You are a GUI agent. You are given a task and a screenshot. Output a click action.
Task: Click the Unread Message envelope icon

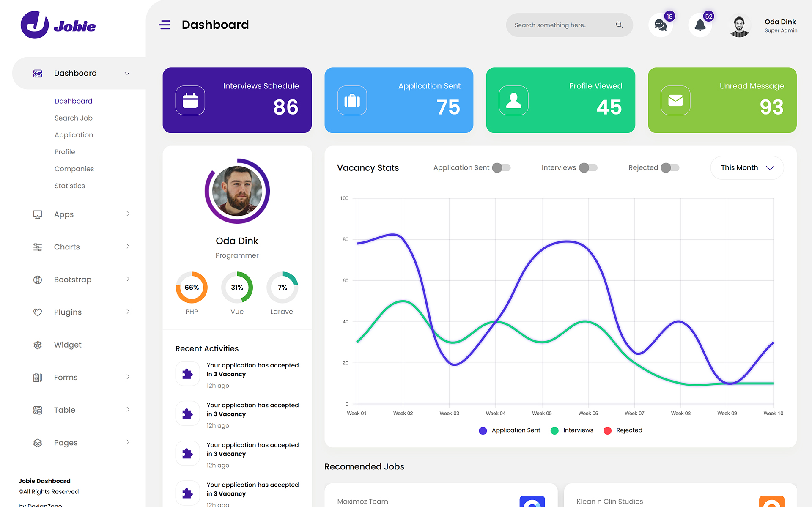tap(675, 101)
